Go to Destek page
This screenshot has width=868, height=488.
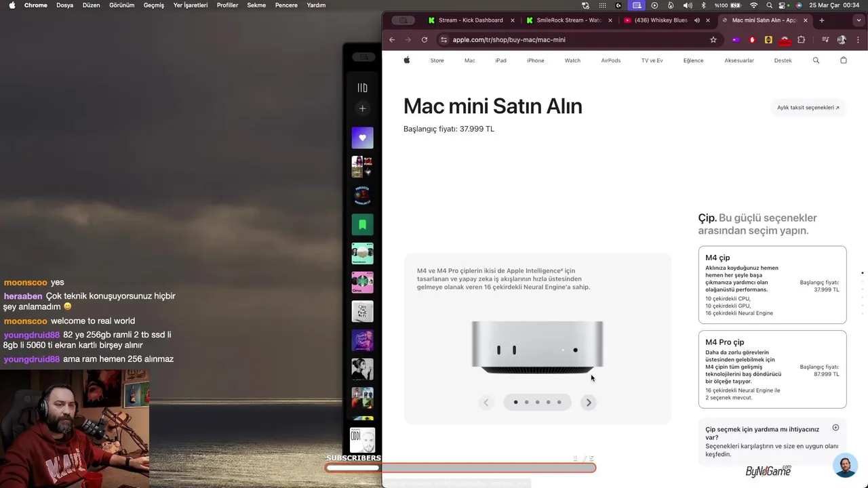[783, 60]
